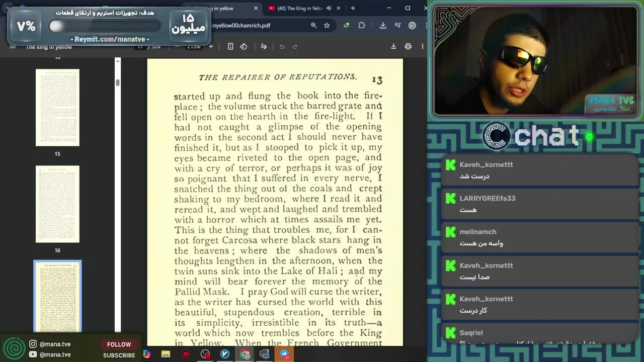Click the YouTube @mana.tve handle
Screen dimensions: 644x362
click(x=55, y=354)
